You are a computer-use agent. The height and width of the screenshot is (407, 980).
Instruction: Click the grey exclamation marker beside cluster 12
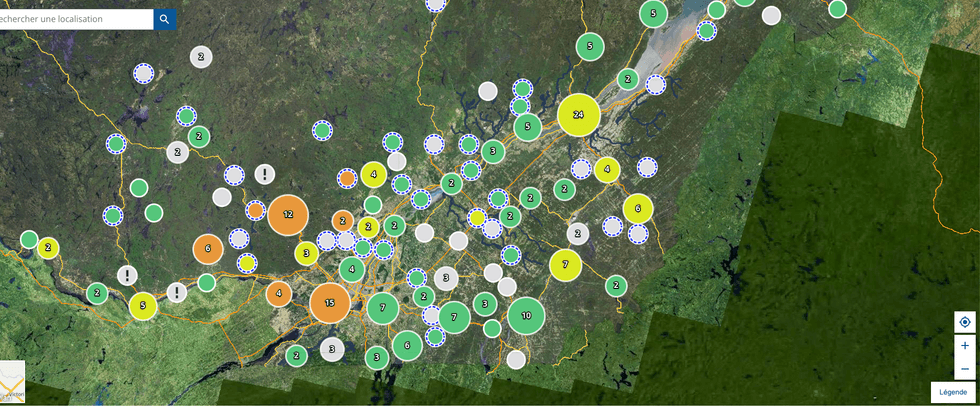click(264, 174)
